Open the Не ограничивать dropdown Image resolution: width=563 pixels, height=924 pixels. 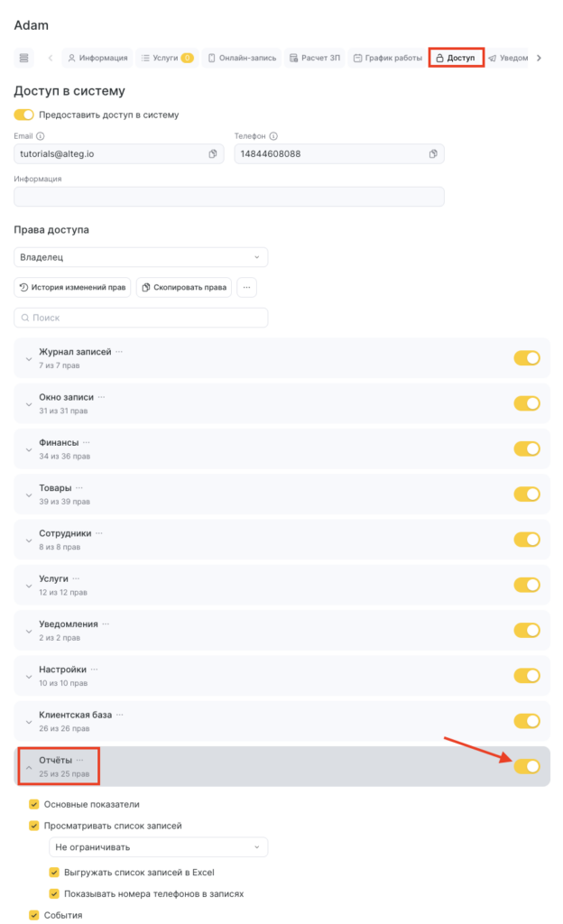(158, 847)
